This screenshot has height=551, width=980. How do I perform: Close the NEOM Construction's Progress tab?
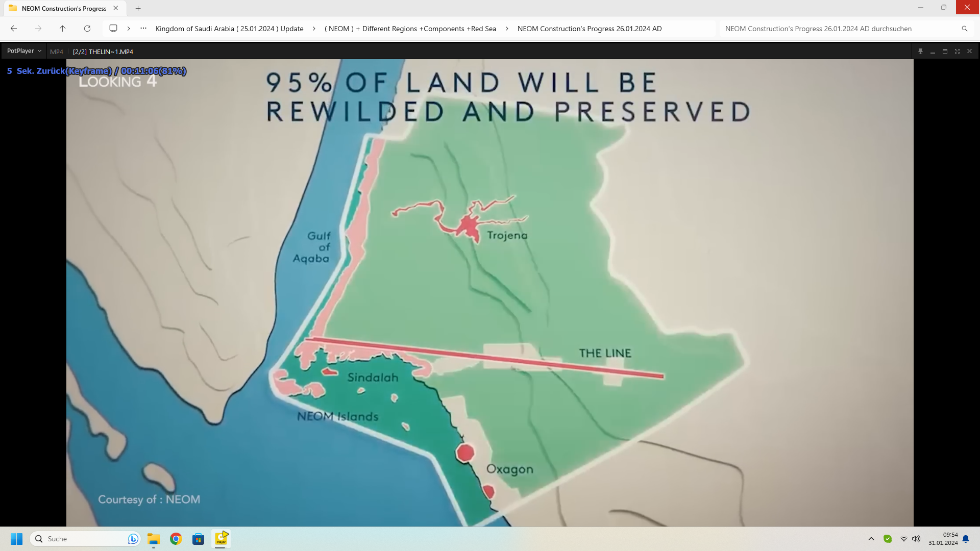pyautogui.click(x=116, y=8)
